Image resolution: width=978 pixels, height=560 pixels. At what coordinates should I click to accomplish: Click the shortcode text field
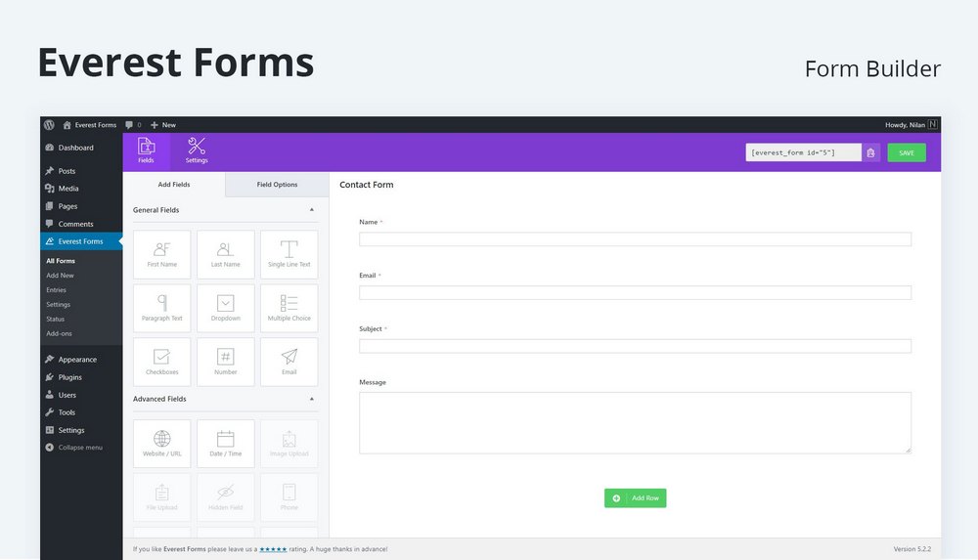point(803,152)
